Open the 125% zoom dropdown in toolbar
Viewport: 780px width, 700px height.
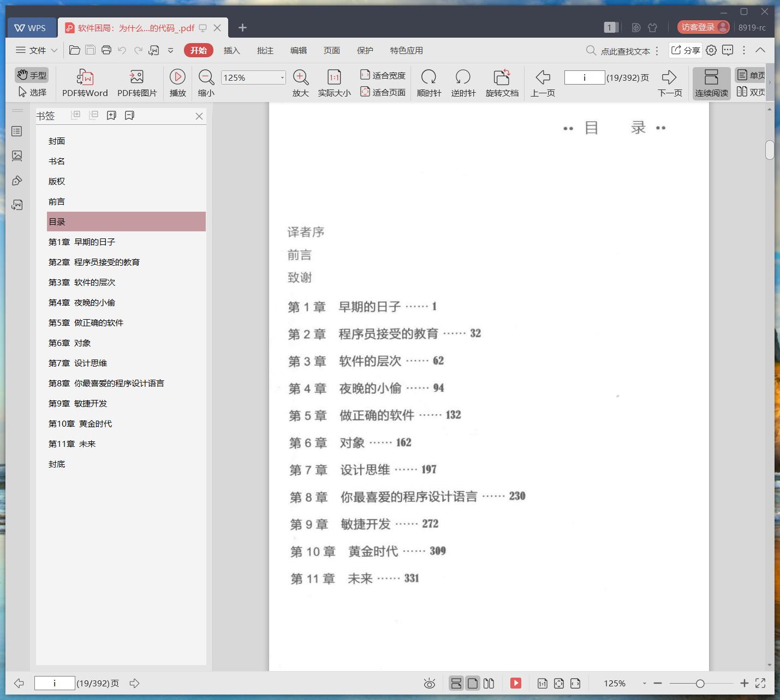282,77
